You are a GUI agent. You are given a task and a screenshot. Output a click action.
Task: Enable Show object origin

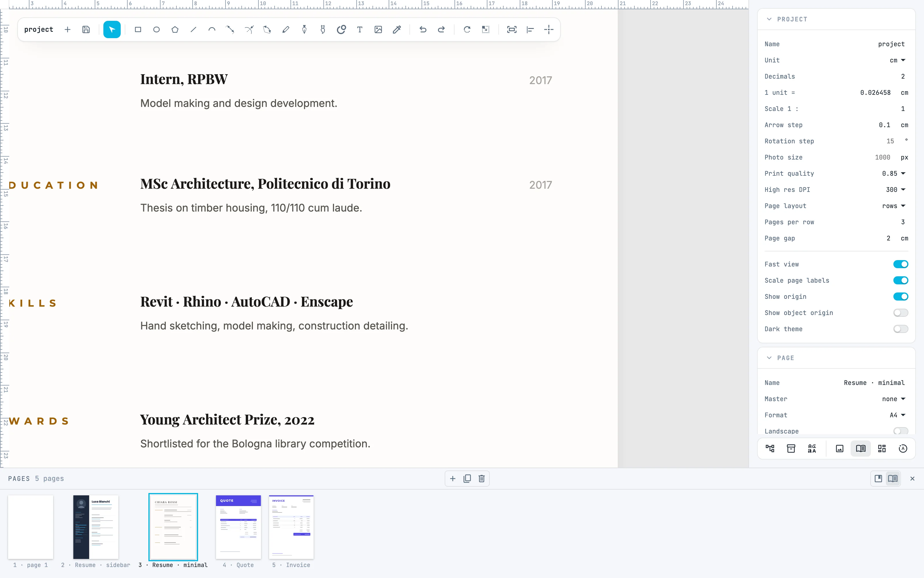[900, 313]
